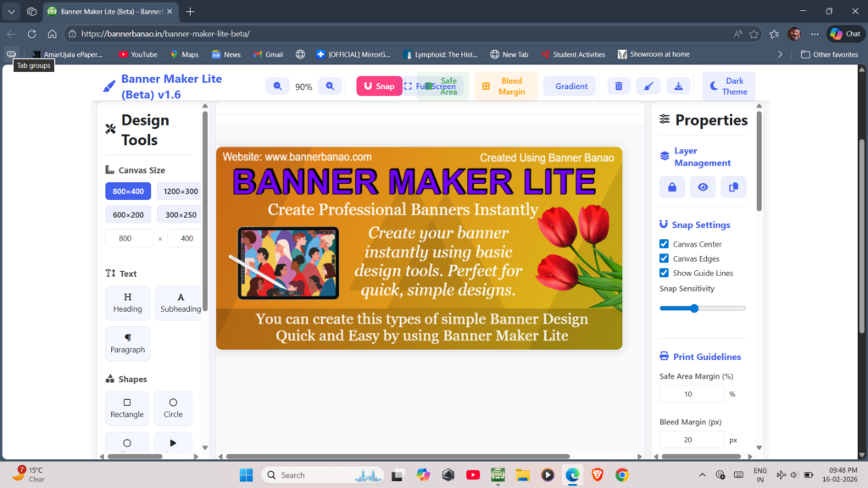Screen dimensions: 868x488
Task: Click the brush clear canvas icon
Action: (x=648, y=86)
